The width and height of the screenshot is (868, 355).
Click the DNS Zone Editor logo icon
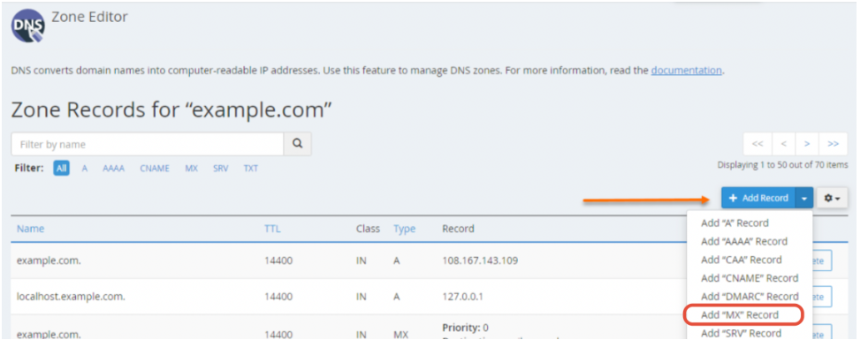(28, 25)
